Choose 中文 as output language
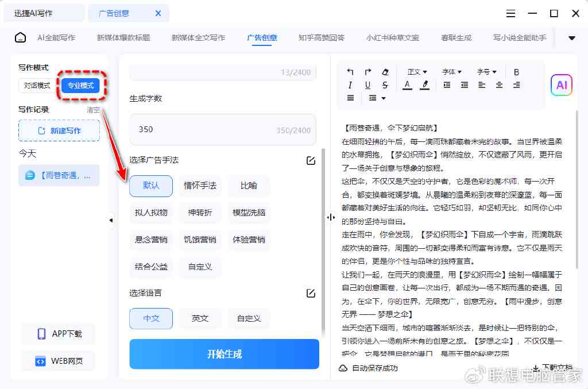Screen dimensions: 588x389 point(151,318)
